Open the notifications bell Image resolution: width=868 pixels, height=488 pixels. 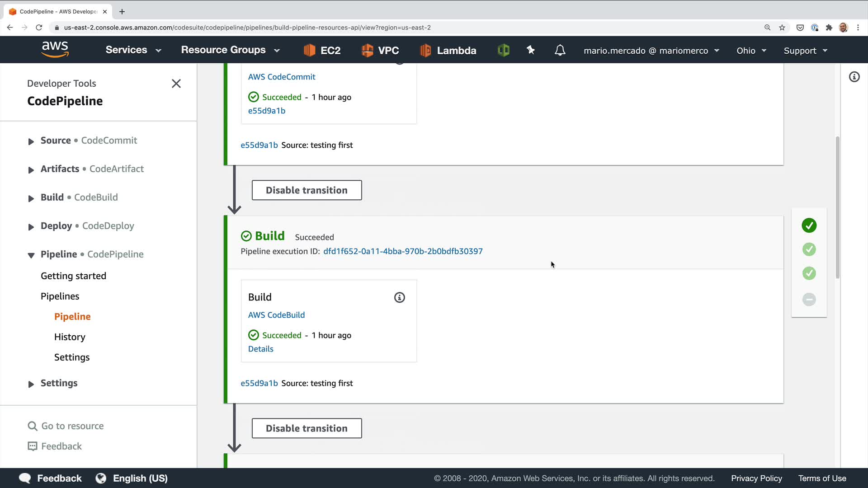point(560,50)
